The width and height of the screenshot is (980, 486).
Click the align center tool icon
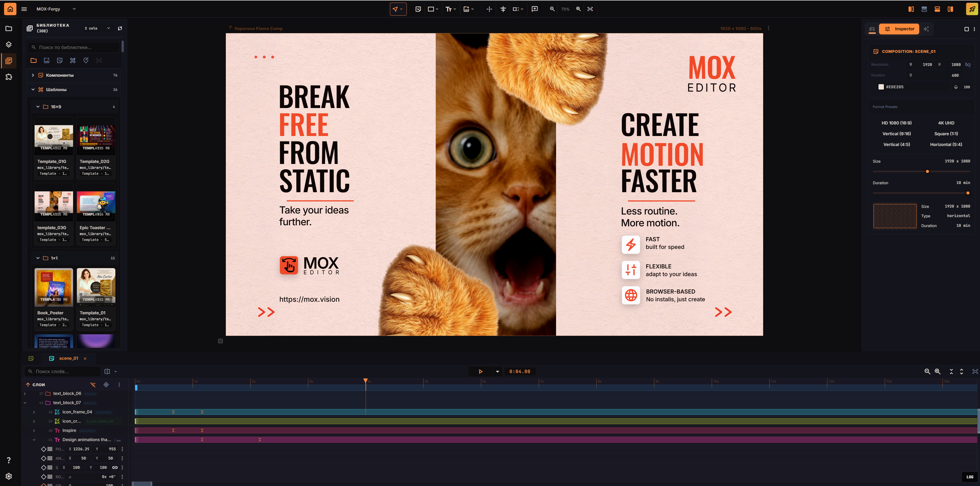503,9
